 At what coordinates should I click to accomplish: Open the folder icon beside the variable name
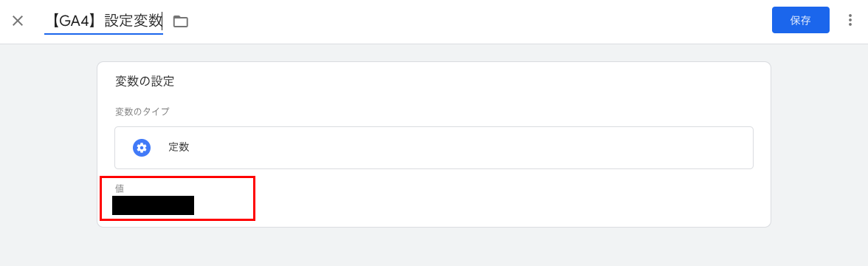pyautogui.click(x=180, y=21)
